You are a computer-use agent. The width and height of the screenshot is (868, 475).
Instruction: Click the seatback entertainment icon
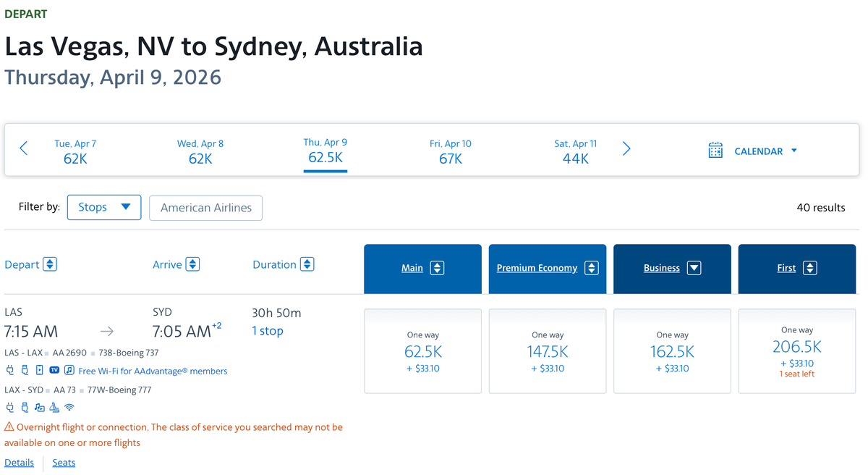point(40,370)
